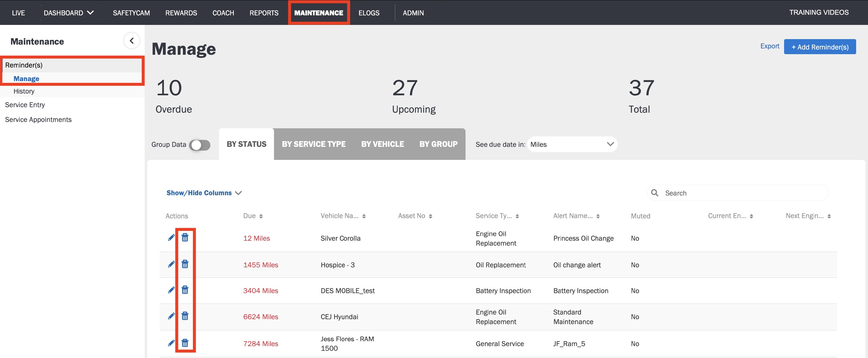Open Service Entry in sidebar
The image size is (868, 358).
(x=25, y=105)
